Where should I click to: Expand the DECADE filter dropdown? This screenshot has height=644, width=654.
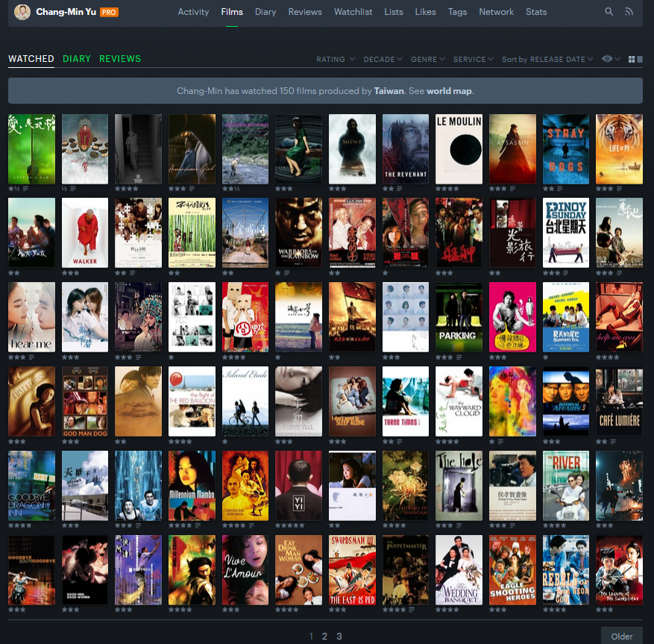point(383,59)
